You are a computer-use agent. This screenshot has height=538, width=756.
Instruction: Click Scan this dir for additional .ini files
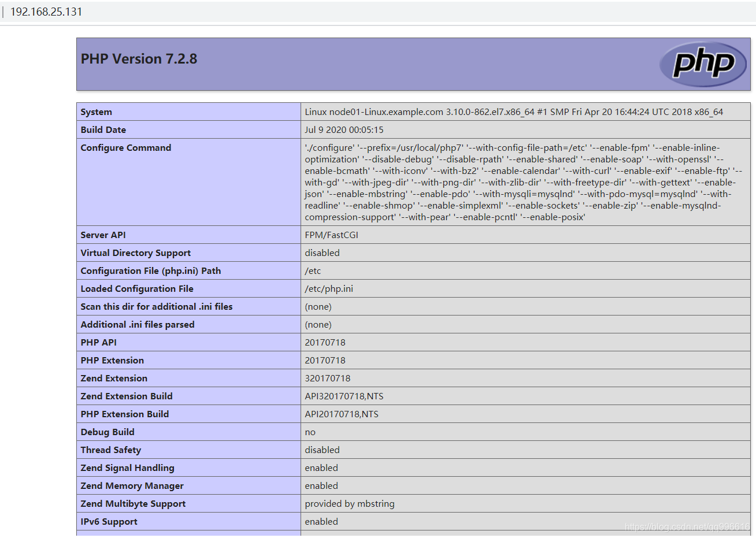(157, 307)
